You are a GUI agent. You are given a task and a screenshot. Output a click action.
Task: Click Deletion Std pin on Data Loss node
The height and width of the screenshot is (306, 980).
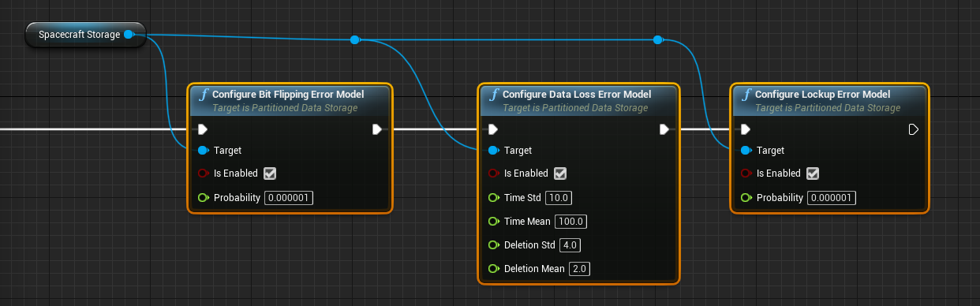[x=493, y=244]
